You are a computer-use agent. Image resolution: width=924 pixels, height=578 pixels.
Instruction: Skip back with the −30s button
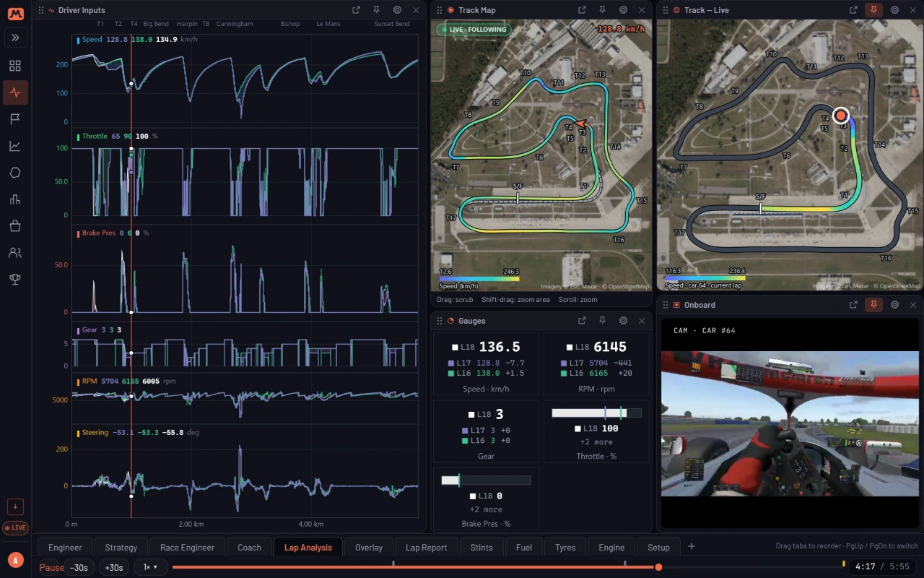(79, 567)
